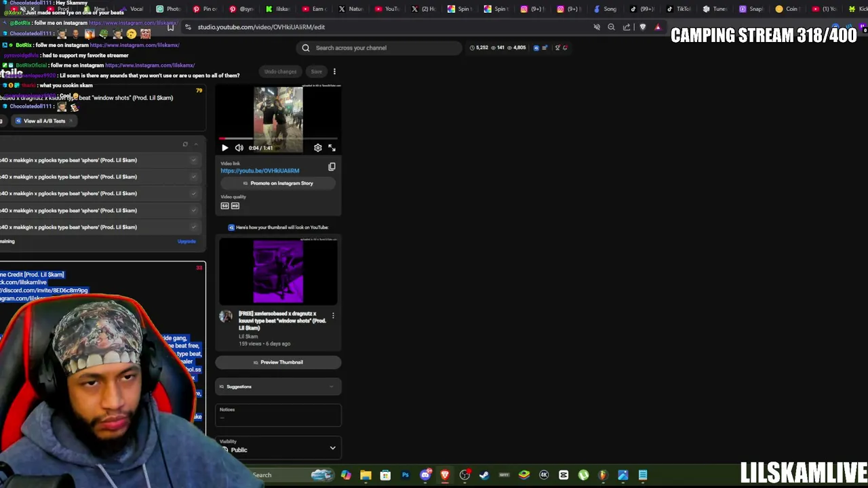Click the Upgrade link
The width and height of the screenshot is (868, 488).
tap(186, 241)
